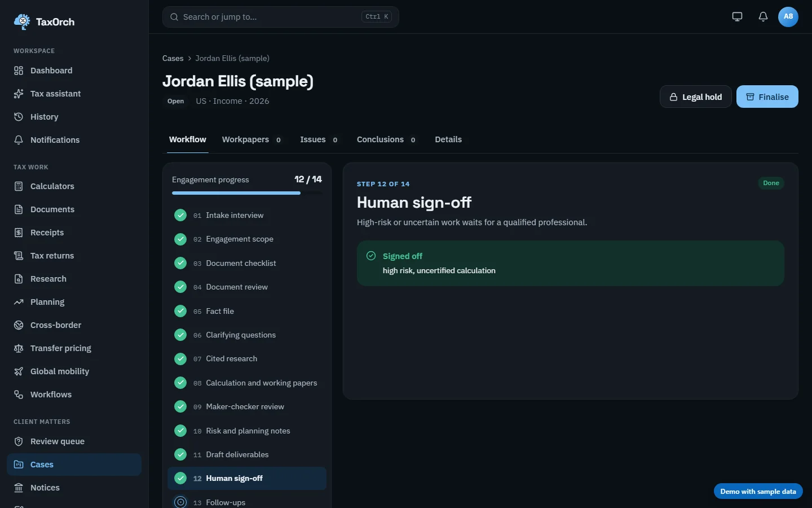The height and width of the screenshot is (508, 812).
Task: Click the Planning trend icon
Action: point(19,302)
